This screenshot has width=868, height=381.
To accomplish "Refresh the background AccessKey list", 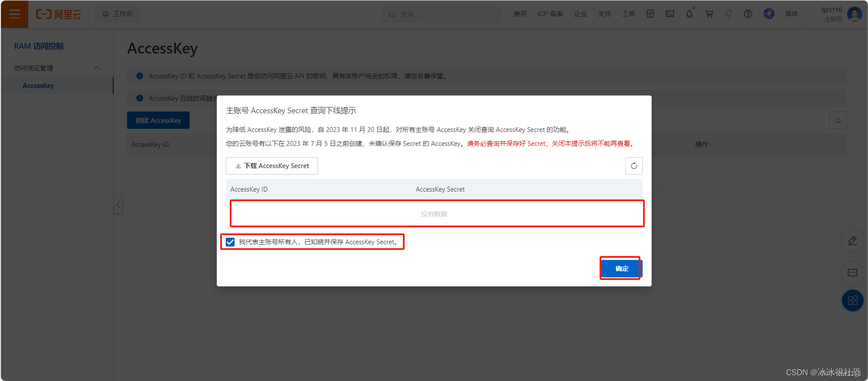I will pos(838,121).
